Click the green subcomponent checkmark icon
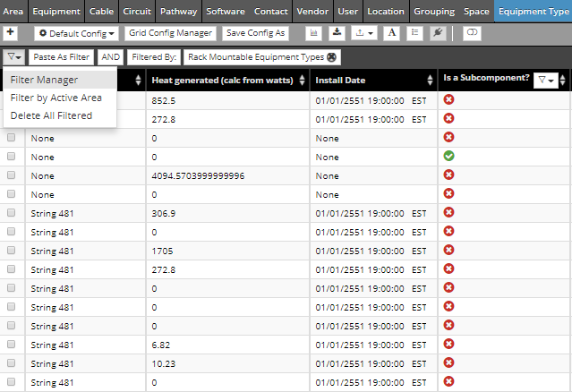572x392 pixels. pos(449,156)
